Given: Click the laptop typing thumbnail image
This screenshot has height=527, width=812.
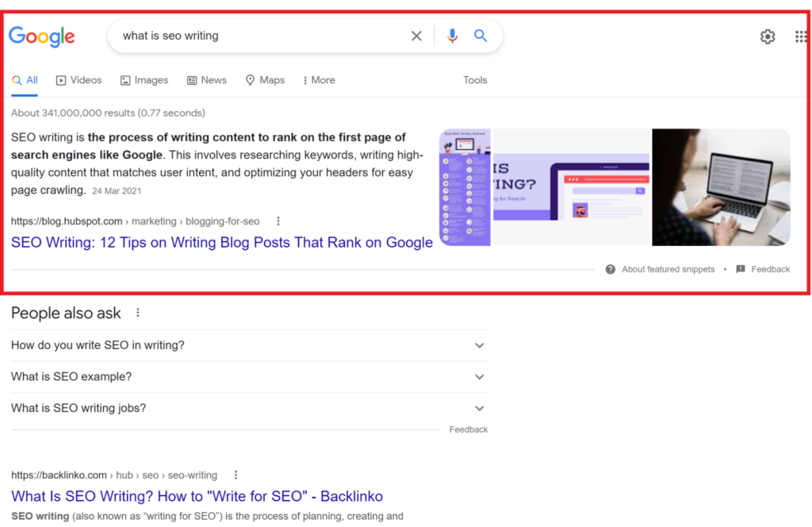Looking at the screenshot, I should (x=720, y=187).
